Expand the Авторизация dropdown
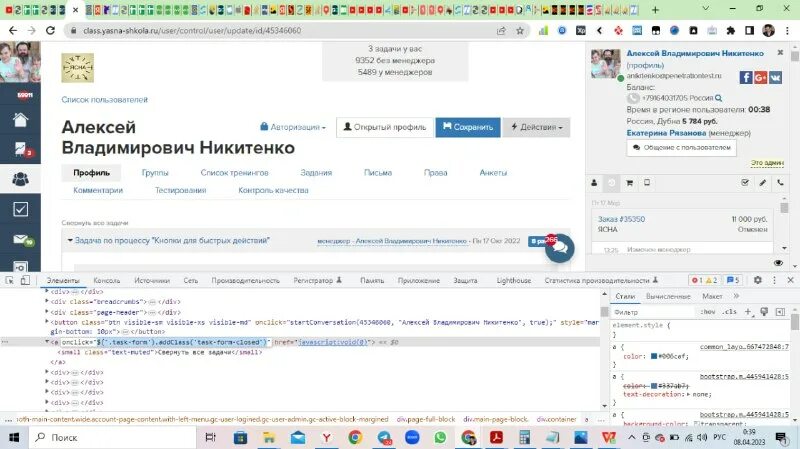The height and width of the screenshot is (449, 800). point(293,127)
